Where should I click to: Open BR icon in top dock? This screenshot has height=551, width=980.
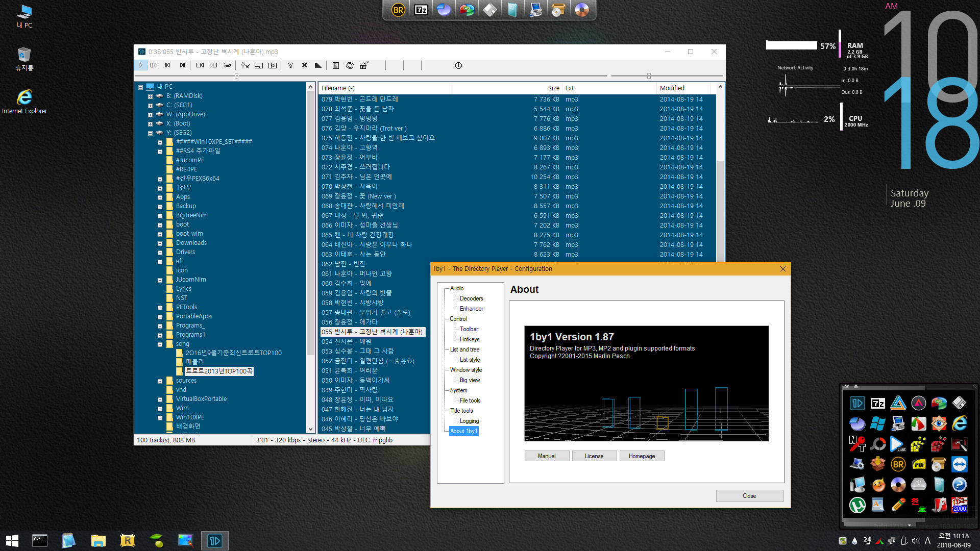click(398, 10)
